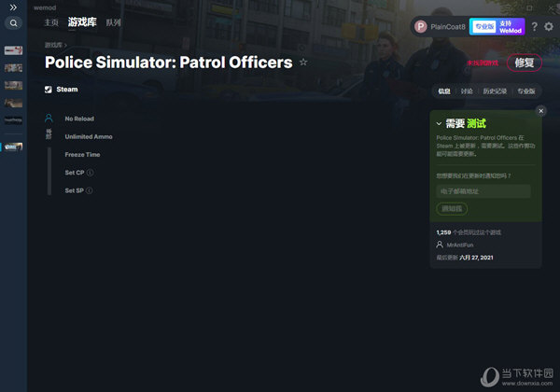Screen dimensions: 560x392
Task: Select the first game thumbnail in sidebar
Action: click(x=13, y=50)
